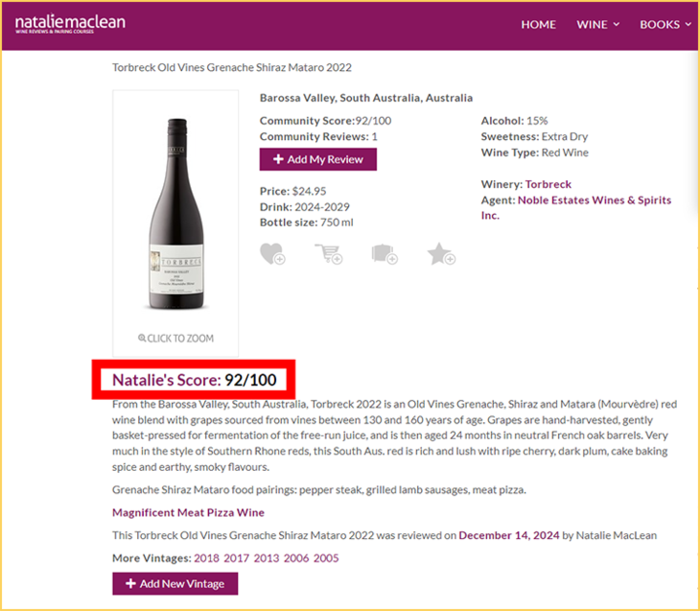Select the 2017 vintage link
Viewport: 700px width, 611px height.
(x=237, y=558)
